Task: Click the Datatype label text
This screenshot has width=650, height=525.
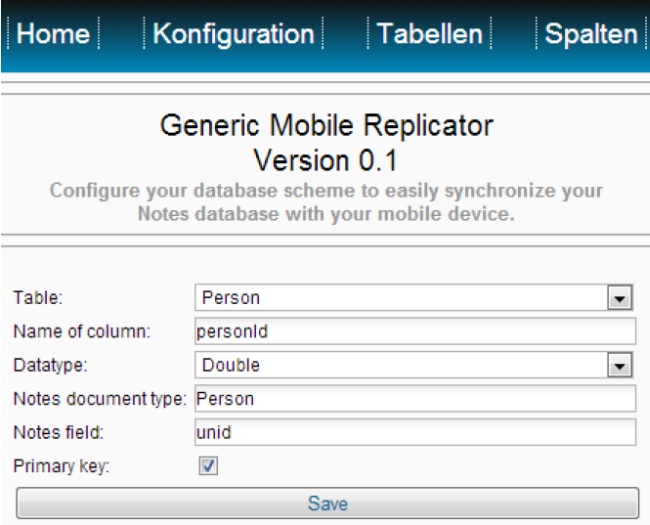Action: [x=50, y=365]
